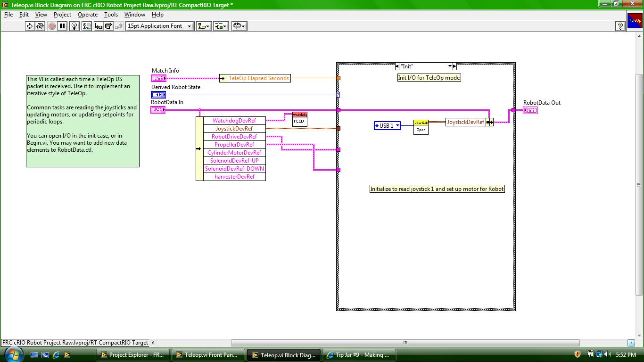
Task: Select the Match Info cluster terminal
Action: tap(158, 78)
